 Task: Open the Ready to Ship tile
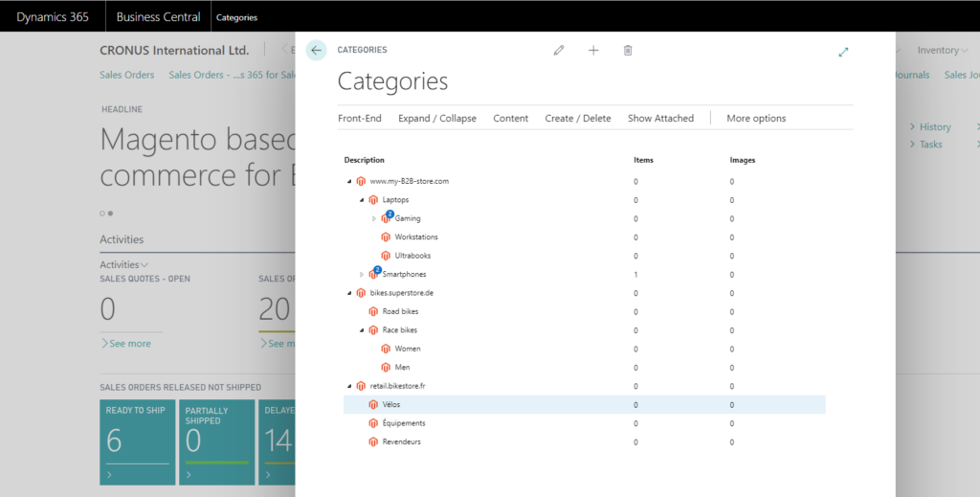coord(138,442)
